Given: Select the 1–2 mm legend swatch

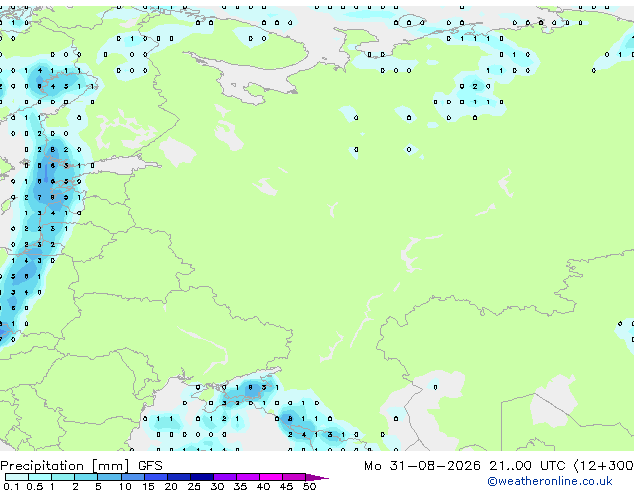Looking at the screenshot, I should click(x=63, y=477).
